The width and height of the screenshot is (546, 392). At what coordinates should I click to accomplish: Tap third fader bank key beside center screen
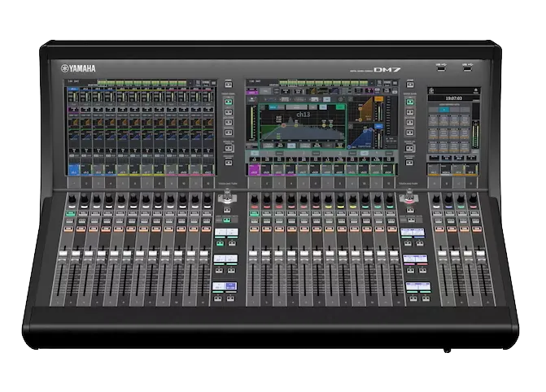click(x=410, y=123)
